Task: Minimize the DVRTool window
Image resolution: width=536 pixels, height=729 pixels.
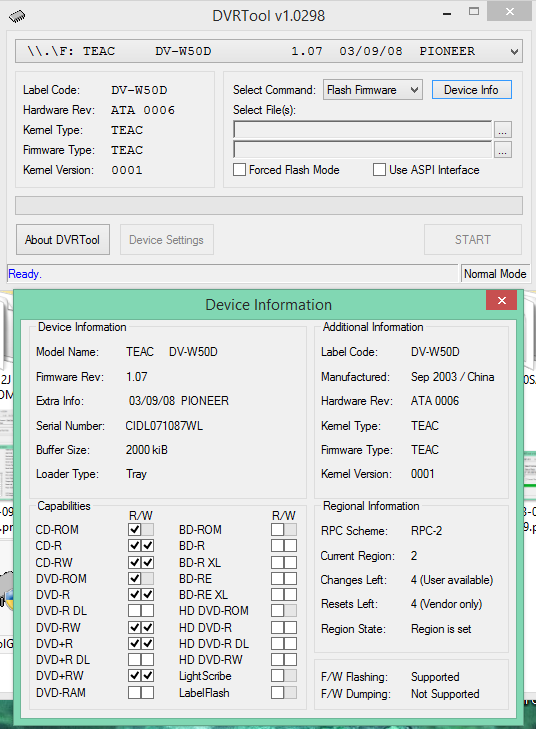Action: tap(447, 14)
